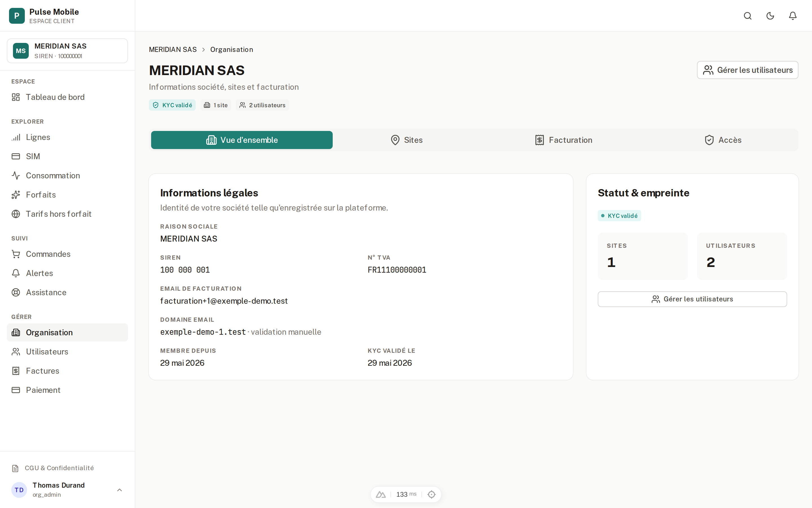The width and height of the screenshot is (812, 508).
Task: Click facturation+1@exemple-demo.test email
Action: (224, 301)
